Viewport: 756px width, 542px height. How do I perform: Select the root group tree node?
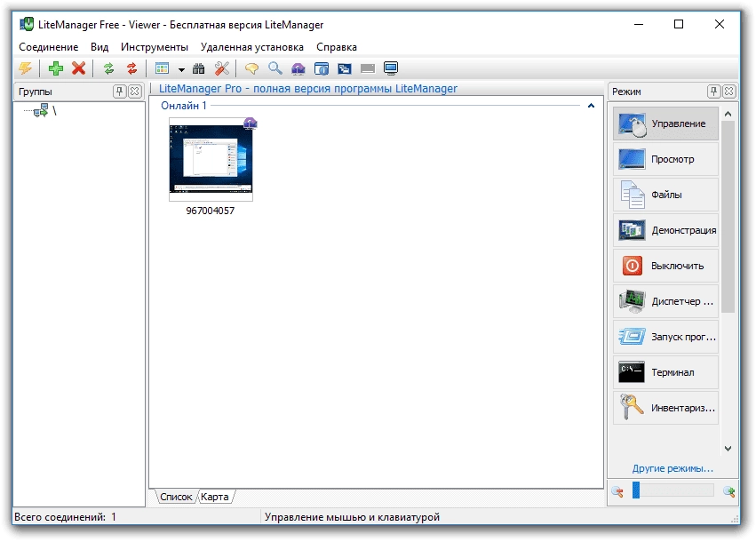(45, 110)
